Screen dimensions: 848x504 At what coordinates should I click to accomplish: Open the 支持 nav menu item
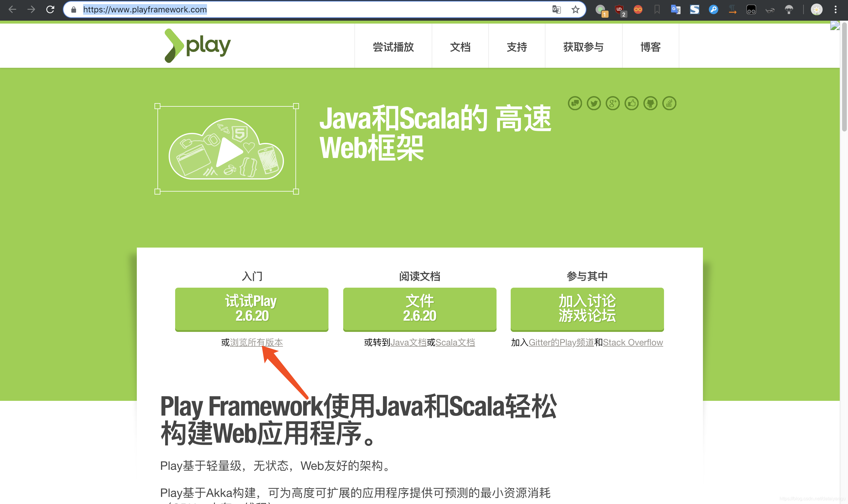coord(517,47)
